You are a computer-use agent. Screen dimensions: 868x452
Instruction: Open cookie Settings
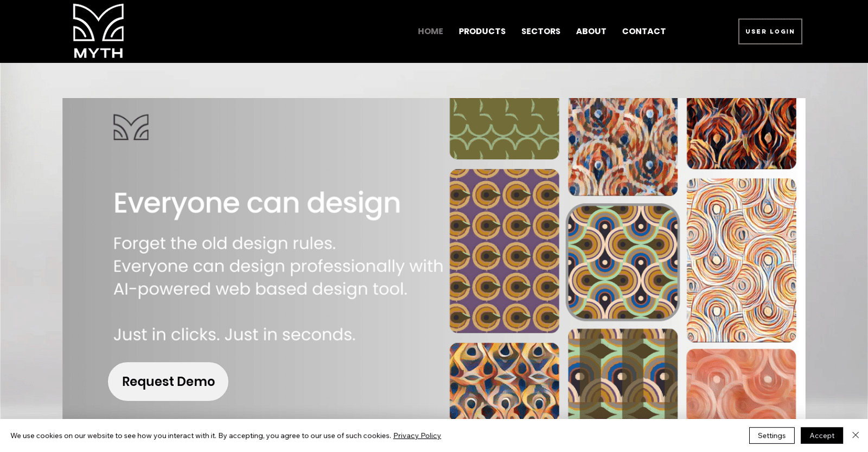(771, 436)
